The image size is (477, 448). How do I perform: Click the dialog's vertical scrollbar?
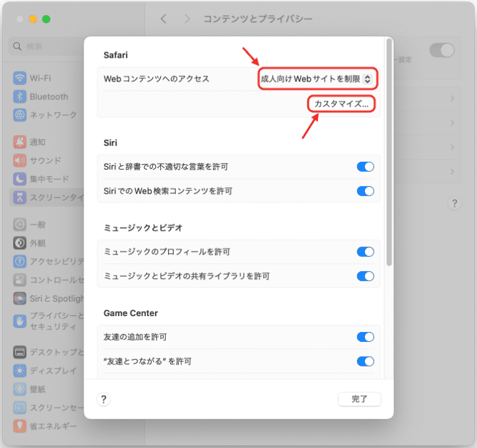[389, 152]
